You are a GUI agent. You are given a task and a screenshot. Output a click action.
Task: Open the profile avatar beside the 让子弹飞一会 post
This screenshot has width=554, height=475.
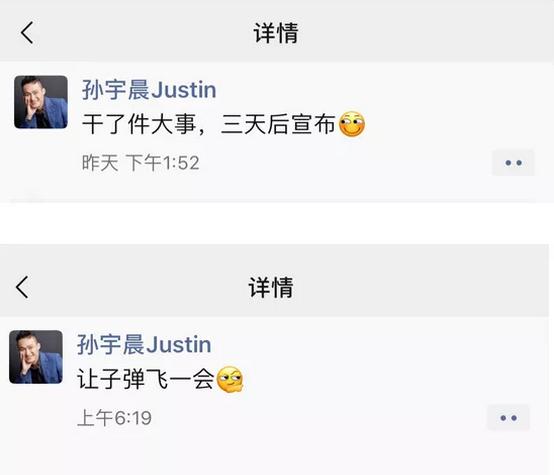[x=36, y=357]
